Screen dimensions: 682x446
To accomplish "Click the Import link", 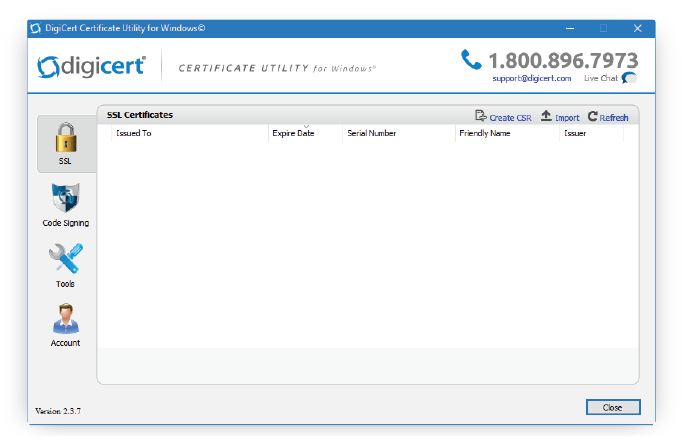I will coord(567,118).
